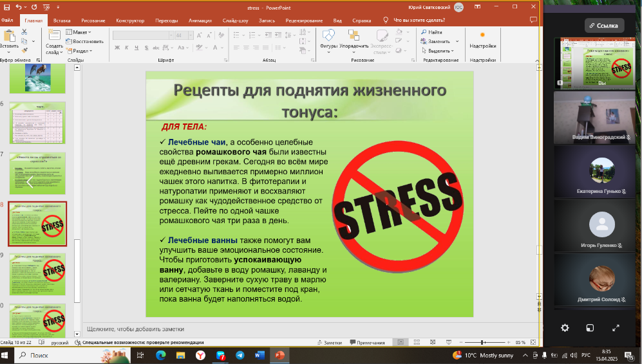Screen dimensions: 642x364
Task: Select the Format Painter brush icon
Action: coord(24,50)
